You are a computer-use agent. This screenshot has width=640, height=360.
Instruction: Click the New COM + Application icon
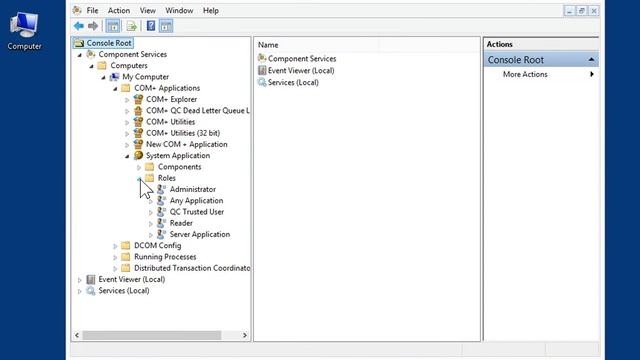pos(138,144)
